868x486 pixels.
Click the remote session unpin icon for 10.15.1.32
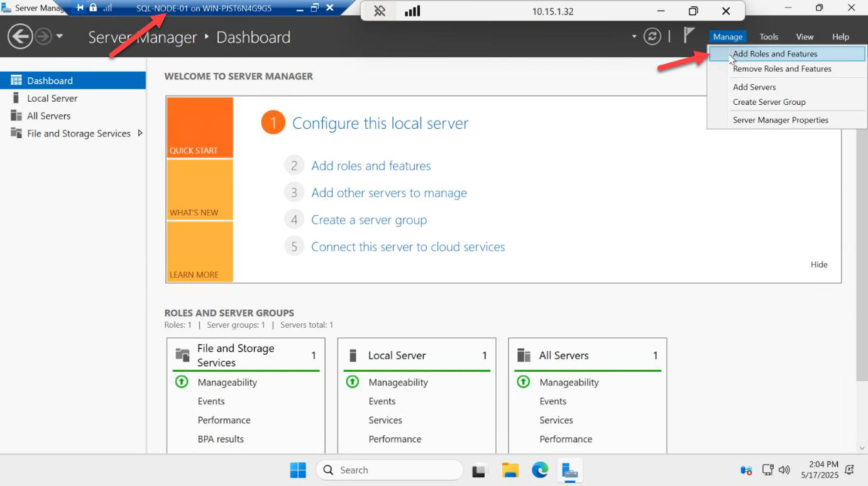click(x=380, y=11)
